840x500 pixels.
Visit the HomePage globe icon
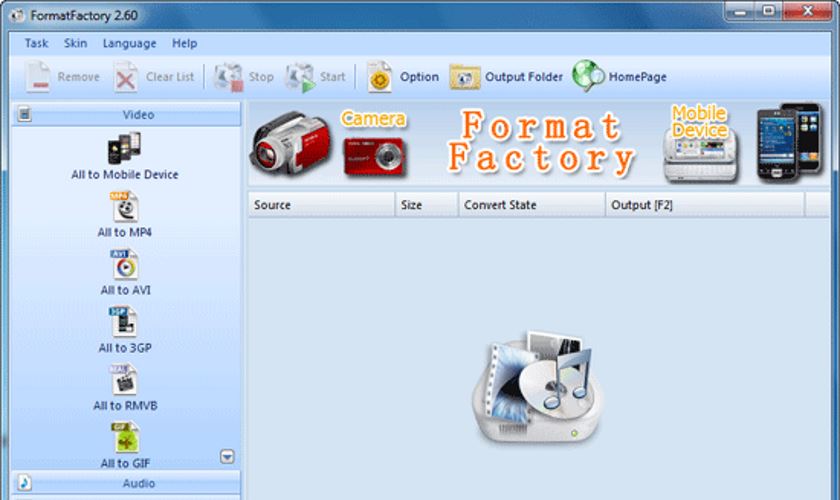(588, 77)
